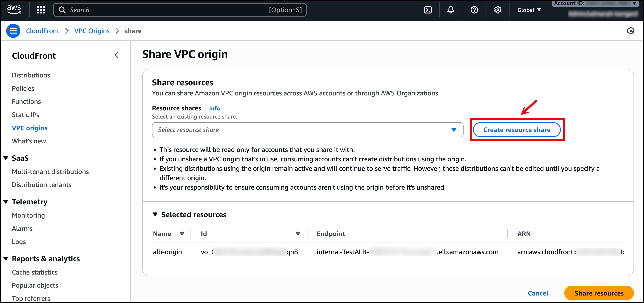
Task: Open the settings gear icon
Action: pyautogui.click(x=498, y=10)
